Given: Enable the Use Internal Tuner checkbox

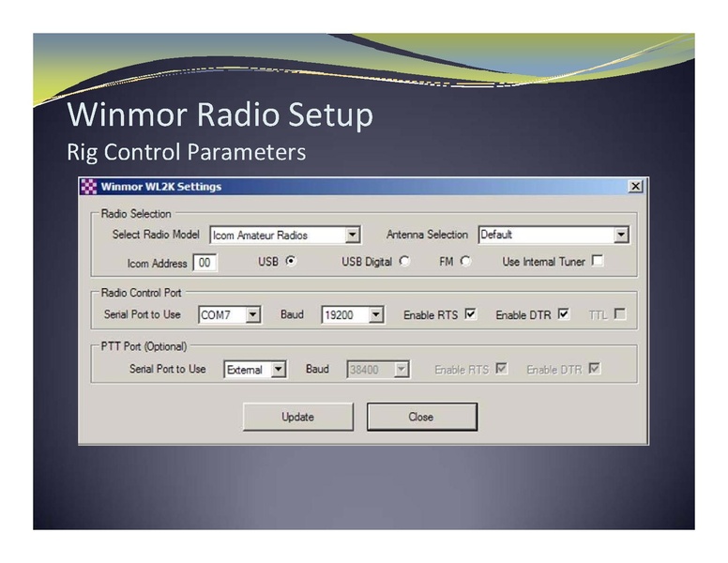Looking at the screenshot, I should 598,261.
